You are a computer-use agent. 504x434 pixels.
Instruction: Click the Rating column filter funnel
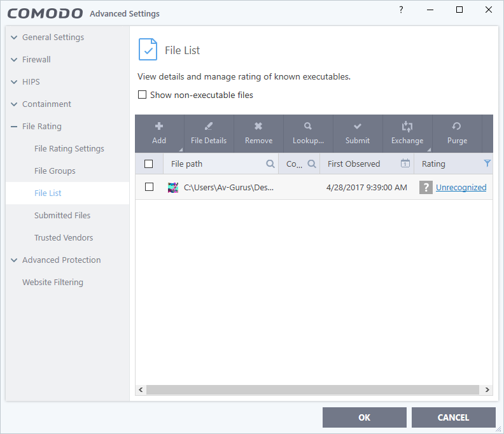(487, 164)
